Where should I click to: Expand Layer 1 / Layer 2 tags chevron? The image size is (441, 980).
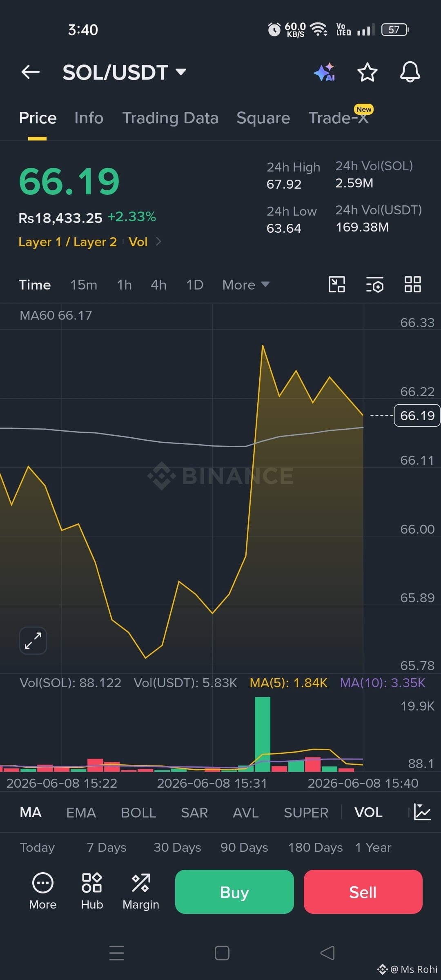click(158, 242)
